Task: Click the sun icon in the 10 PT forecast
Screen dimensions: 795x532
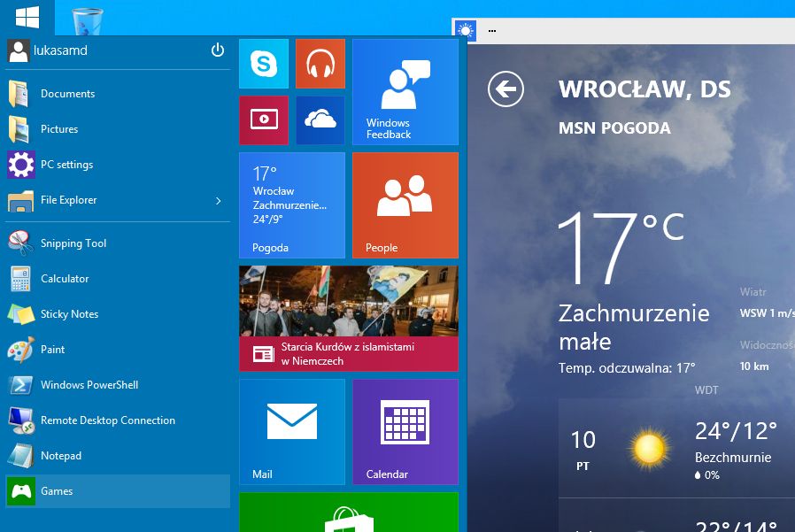Action: point(648,449)
